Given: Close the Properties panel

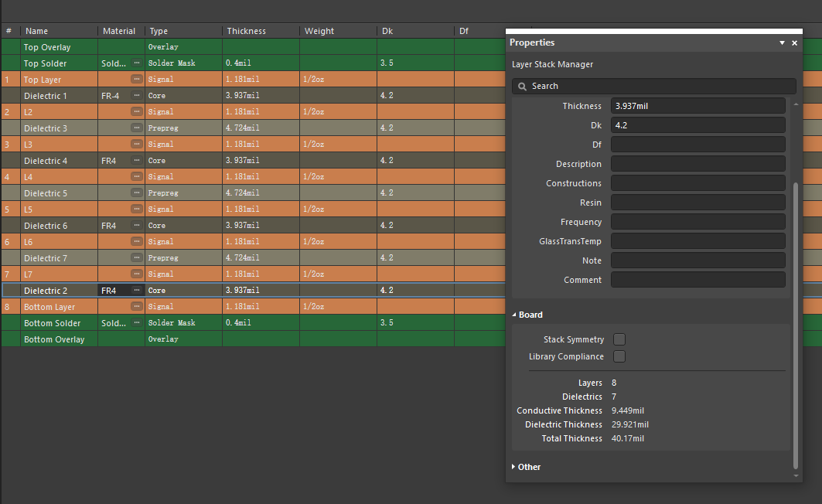Looking at the screenshot, I should [x=794, y=43].
